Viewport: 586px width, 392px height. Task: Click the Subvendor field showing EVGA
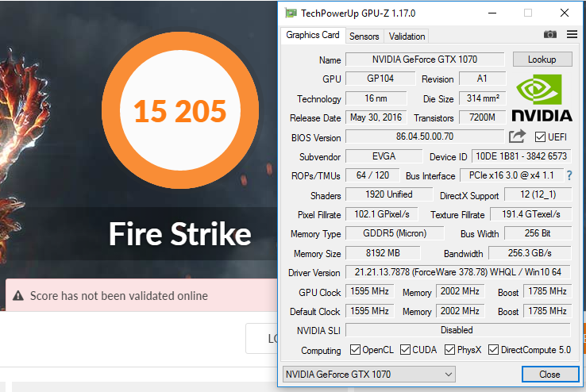pyautogui.click(x=384, y=156)
